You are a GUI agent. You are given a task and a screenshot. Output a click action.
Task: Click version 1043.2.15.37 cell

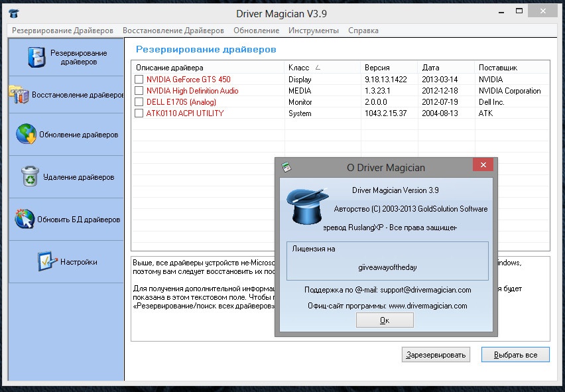point(385,113)
